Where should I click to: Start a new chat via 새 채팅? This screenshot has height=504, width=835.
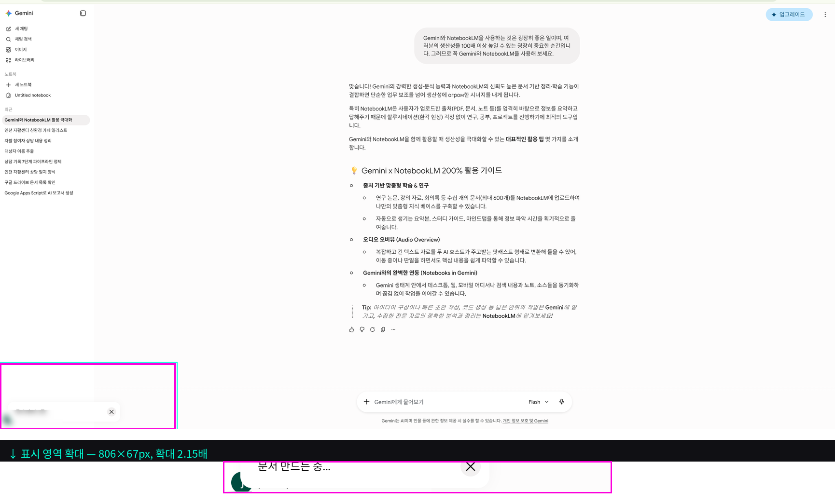point(21,29)
